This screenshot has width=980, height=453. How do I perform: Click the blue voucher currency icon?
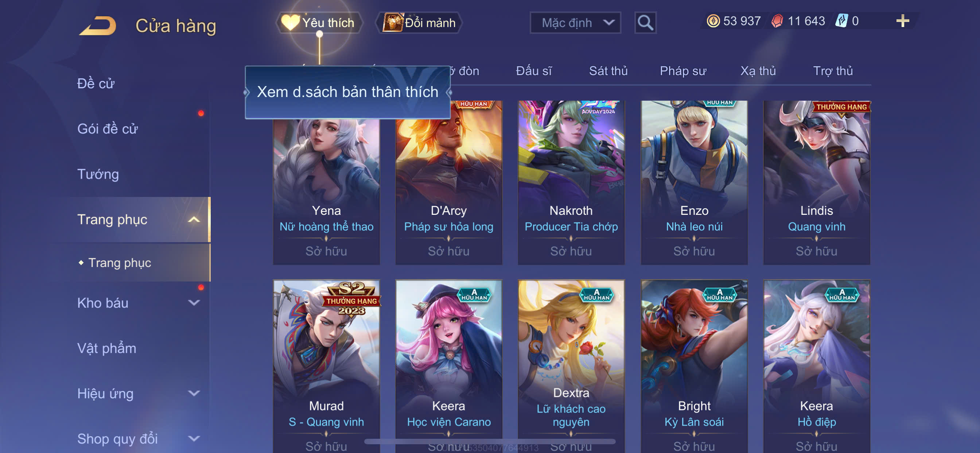841,20
